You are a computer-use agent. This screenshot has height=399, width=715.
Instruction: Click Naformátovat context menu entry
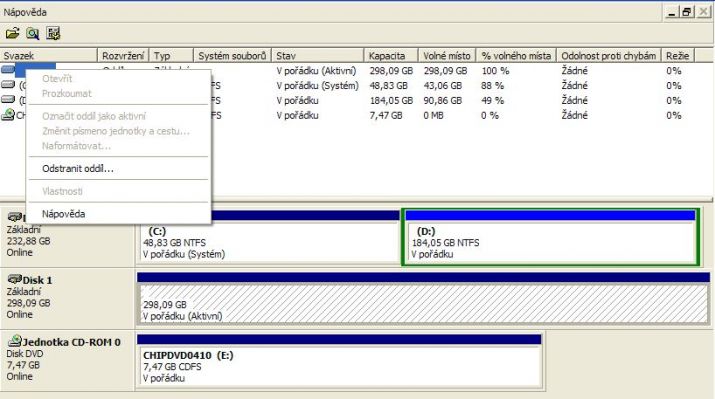coord(76,146)
